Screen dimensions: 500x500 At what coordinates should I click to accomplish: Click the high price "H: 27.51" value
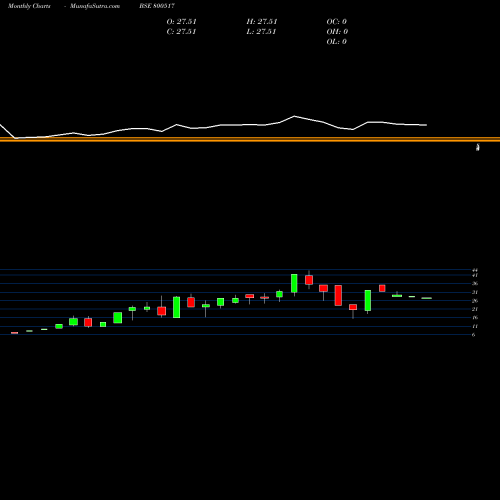pyautogui.click(x=262, y=21)
